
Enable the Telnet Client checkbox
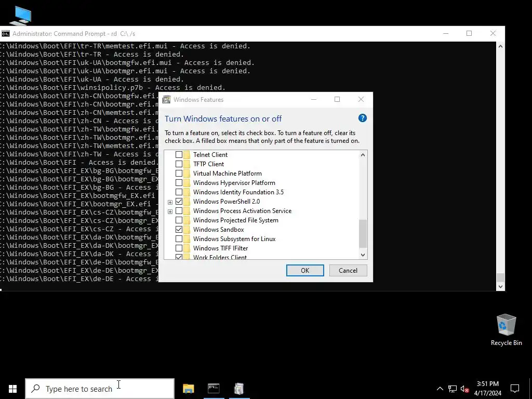[179, 155]
